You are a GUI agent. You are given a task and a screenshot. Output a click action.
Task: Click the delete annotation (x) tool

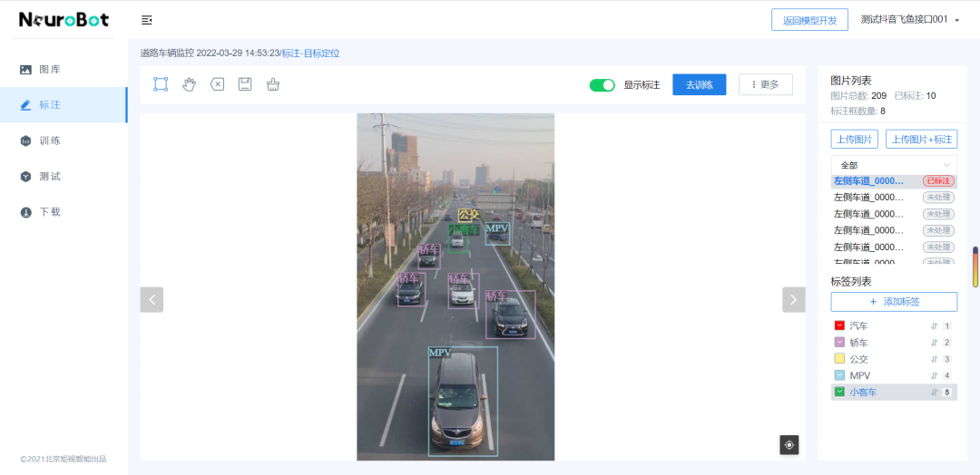point(217,84)
